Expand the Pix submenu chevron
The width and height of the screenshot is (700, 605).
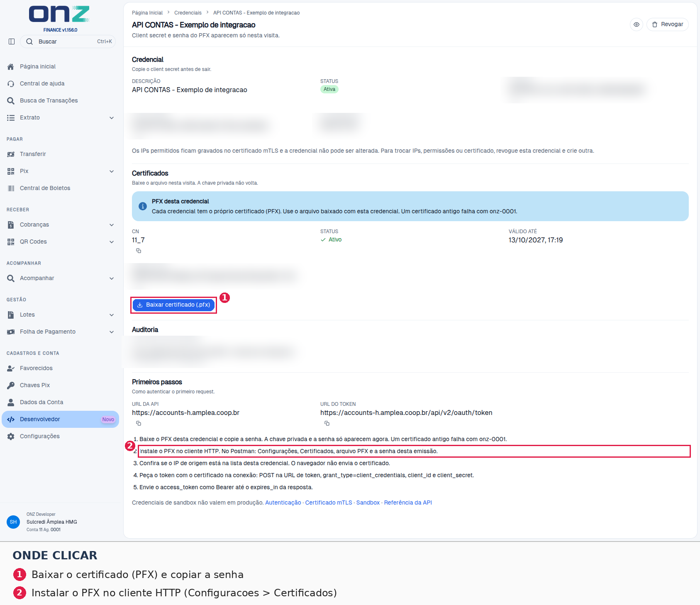coord(112,171)
